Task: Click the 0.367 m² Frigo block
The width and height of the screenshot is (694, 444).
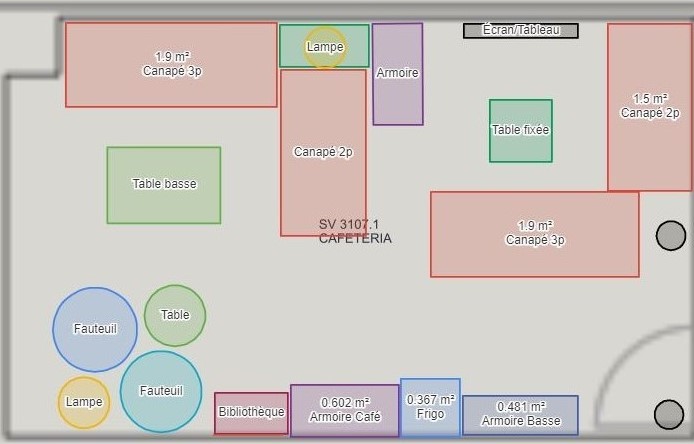Action: pos(431,407)
